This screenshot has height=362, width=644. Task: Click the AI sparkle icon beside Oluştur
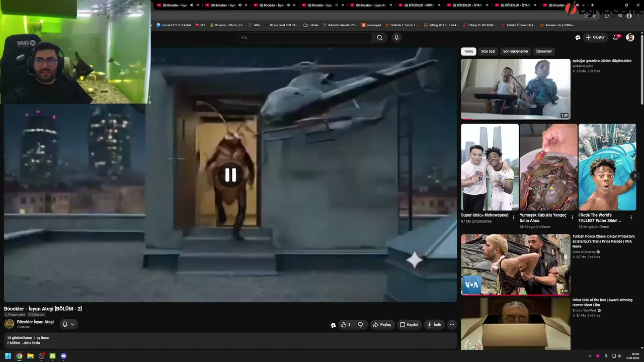(578, 37)
